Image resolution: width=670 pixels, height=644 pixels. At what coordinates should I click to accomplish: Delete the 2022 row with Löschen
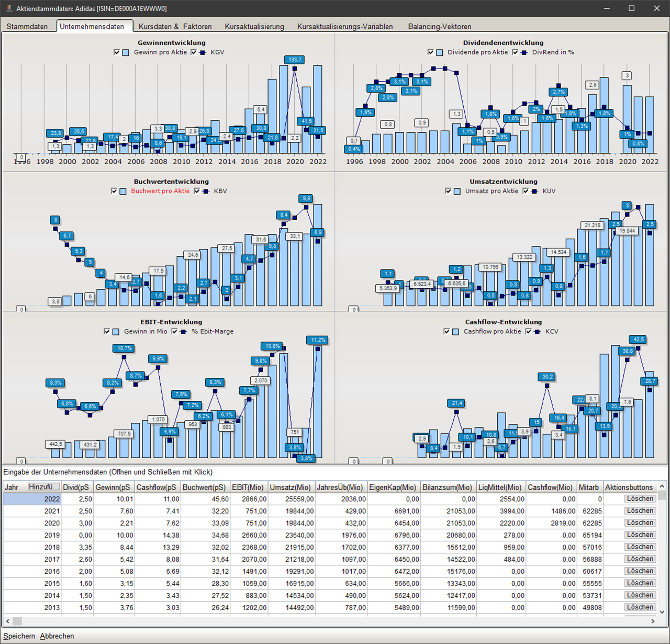click(x=640, y=499)
